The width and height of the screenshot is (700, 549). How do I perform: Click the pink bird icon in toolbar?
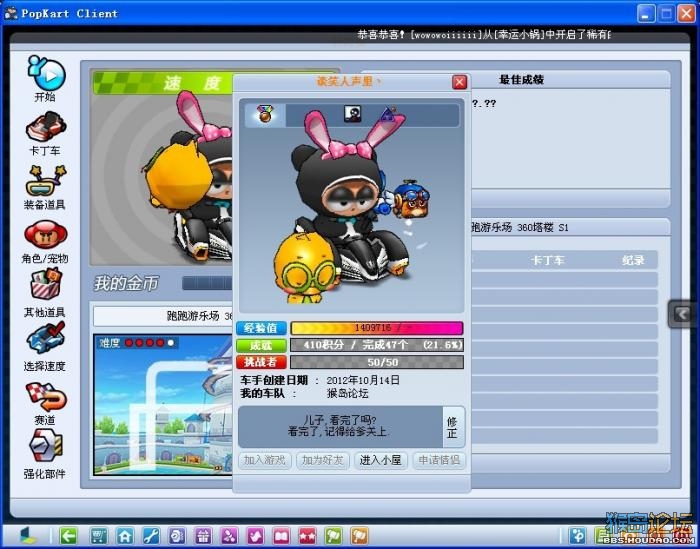(255, 535)
